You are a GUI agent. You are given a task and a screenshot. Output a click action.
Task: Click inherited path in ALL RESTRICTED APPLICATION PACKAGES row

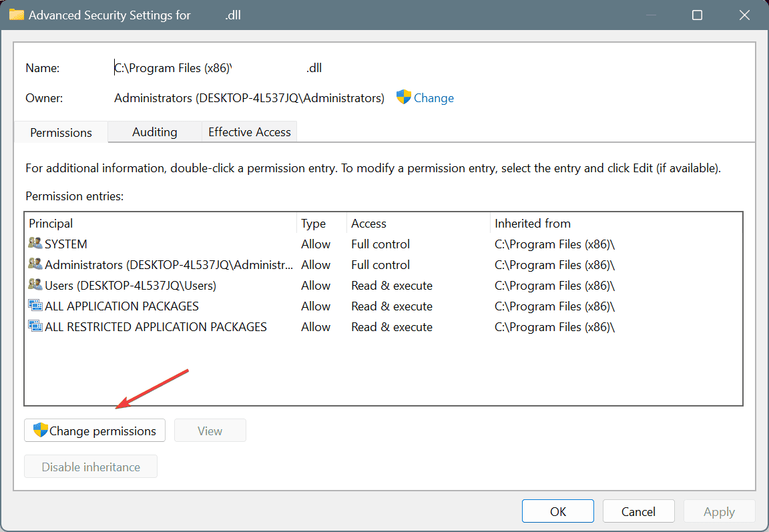pos(554,326)
